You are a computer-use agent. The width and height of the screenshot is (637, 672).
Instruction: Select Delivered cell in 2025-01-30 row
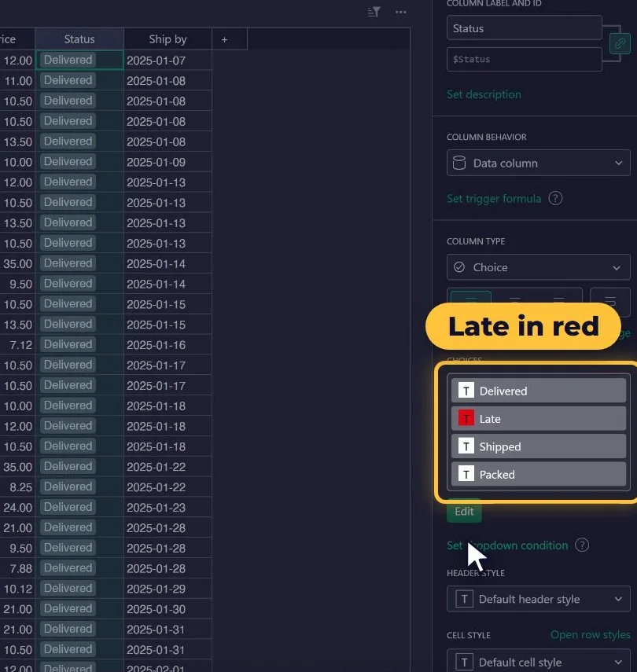point(79,608)
